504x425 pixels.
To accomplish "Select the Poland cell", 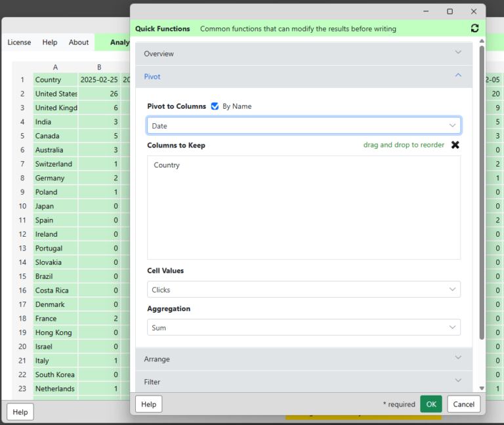I will pos(55,192).
